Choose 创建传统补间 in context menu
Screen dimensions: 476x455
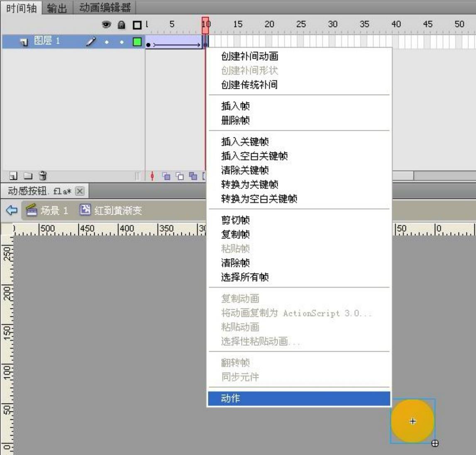pos(249,85)
